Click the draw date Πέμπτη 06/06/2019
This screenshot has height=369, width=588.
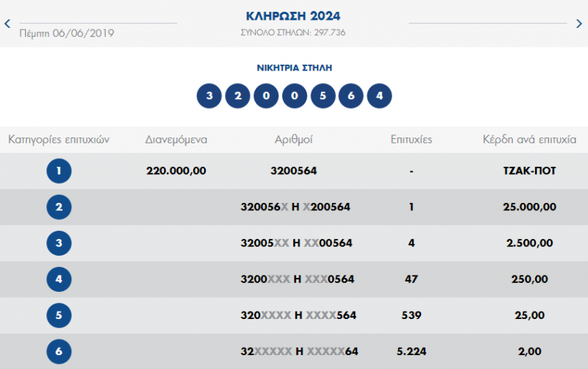click(x=67, y=33)
